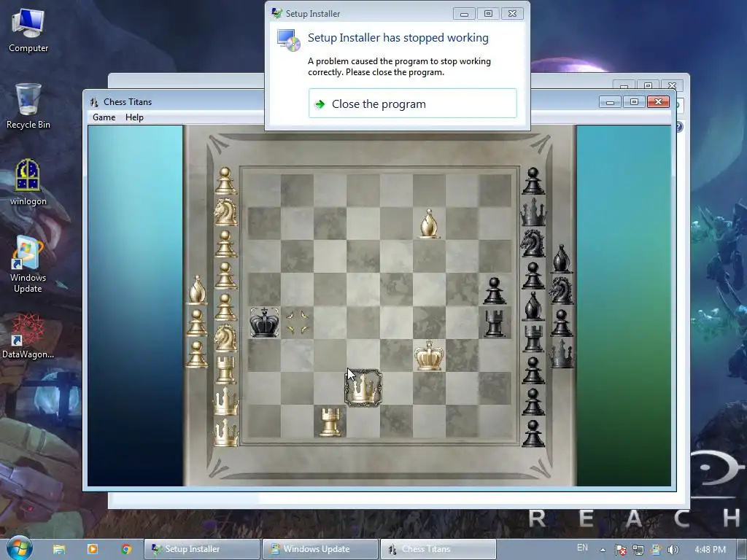Image resolution: width=747 pixels, height=560 pixels.
Task: Click the Setup Installer title bar icon
Action: point(276,13)
